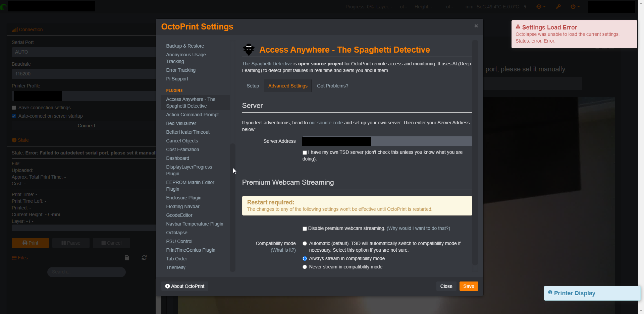Enable the own TSD server checkbox
This screenshot has height=314, width=644.
pyautogui.click(x=305, y=152)
